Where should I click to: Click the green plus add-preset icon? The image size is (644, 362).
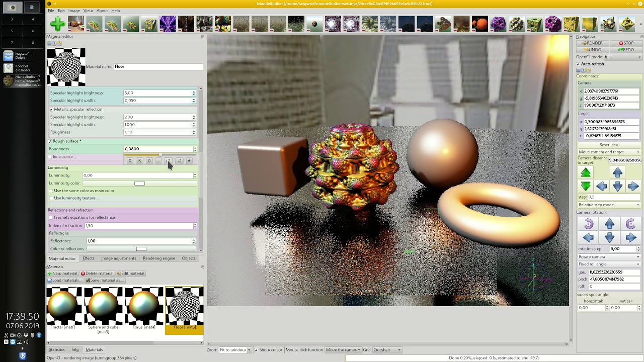coord(57,24)
